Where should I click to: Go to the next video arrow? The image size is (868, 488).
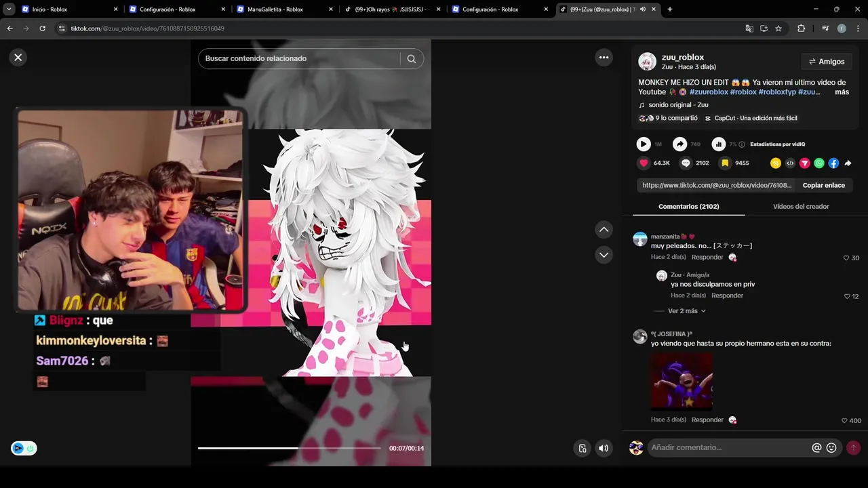click(x=604, y=255)
